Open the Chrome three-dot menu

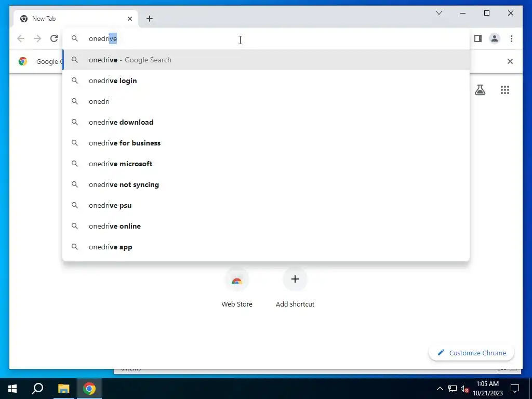(x=511, y=38)
